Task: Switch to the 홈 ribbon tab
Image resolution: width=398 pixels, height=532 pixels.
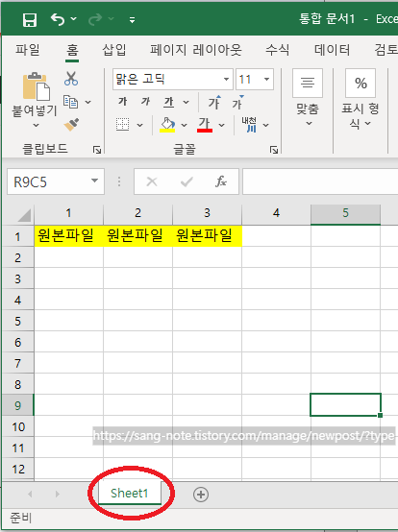Action: 72,50
